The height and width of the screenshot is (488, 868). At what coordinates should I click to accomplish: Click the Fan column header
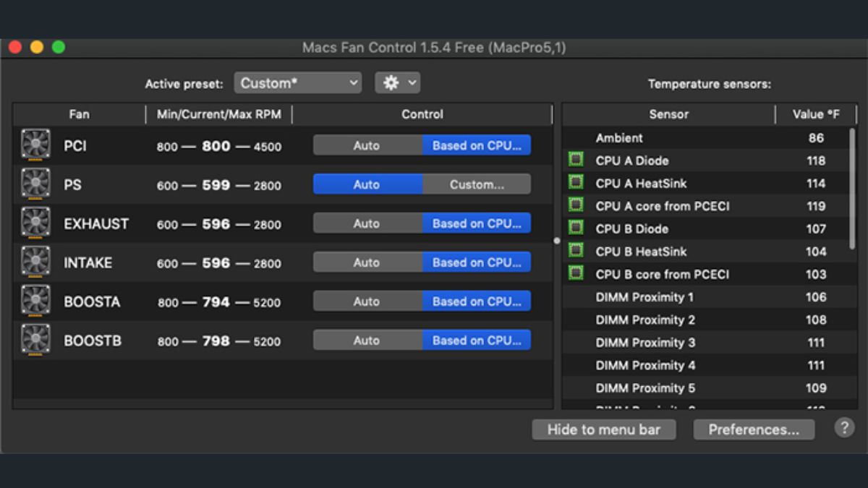click(80, 114)
